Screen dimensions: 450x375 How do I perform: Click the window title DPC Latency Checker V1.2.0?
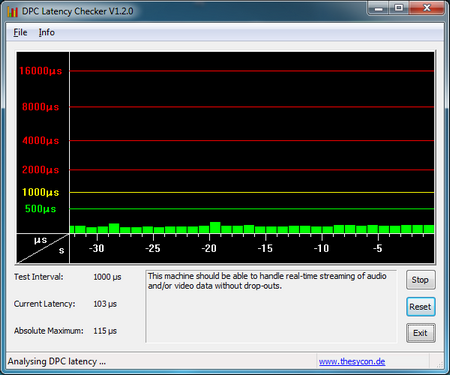(x=77, y=11)
